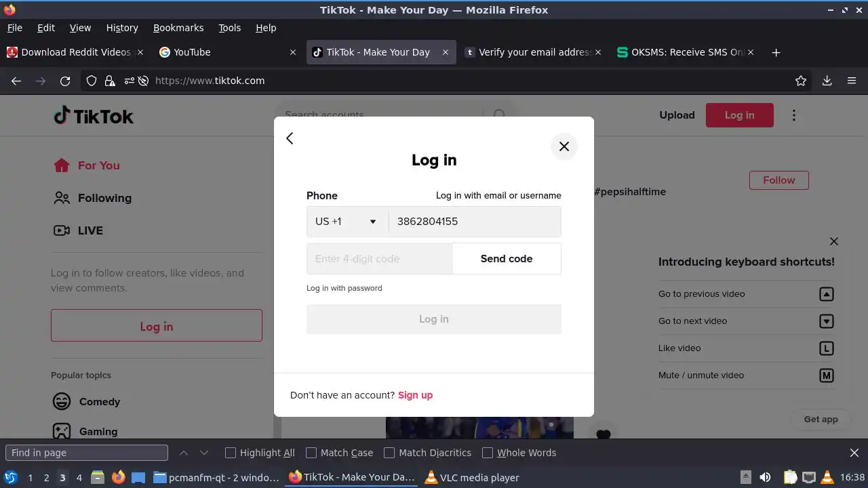This screenshot has width=868, height=488.
Task: Click the #pepsihalftime hashtag
Action: [x=630, y=192]
